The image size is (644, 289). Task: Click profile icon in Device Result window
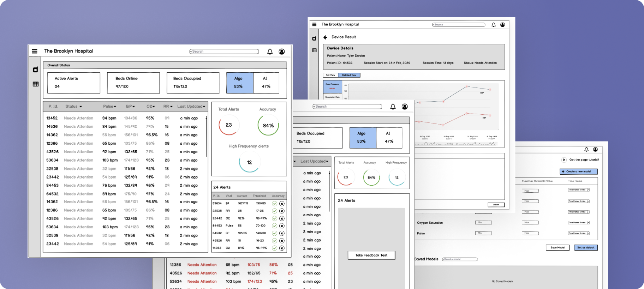tap(502, 25)
